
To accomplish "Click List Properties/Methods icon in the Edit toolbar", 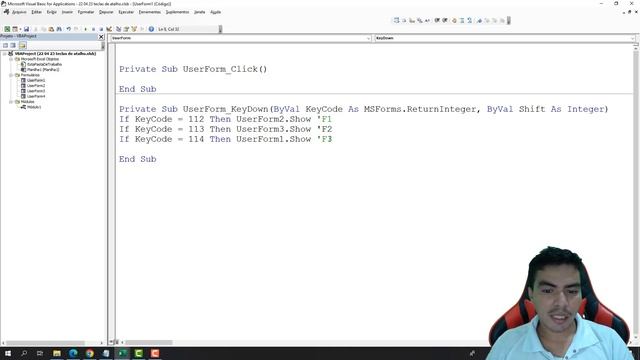I will [x=396, y=20].
